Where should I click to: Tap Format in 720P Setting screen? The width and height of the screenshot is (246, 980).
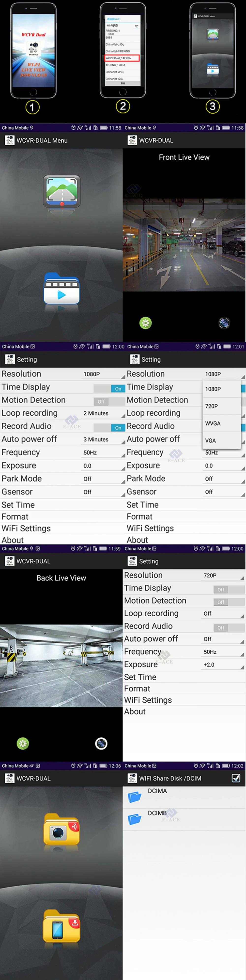[184, 689]
